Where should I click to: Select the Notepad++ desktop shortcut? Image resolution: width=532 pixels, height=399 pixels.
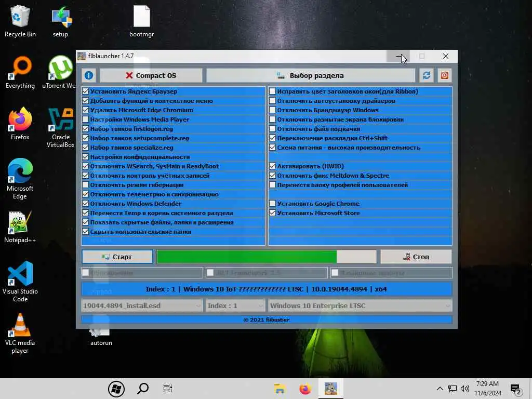point(20,227)
